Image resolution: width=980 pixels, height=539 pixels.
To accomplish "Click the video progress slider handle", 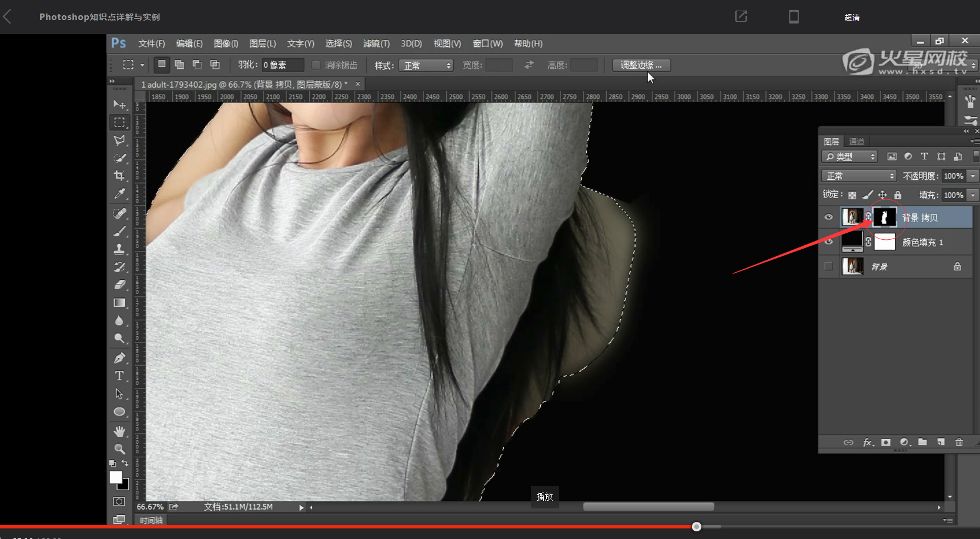I will tap(697, 527).
